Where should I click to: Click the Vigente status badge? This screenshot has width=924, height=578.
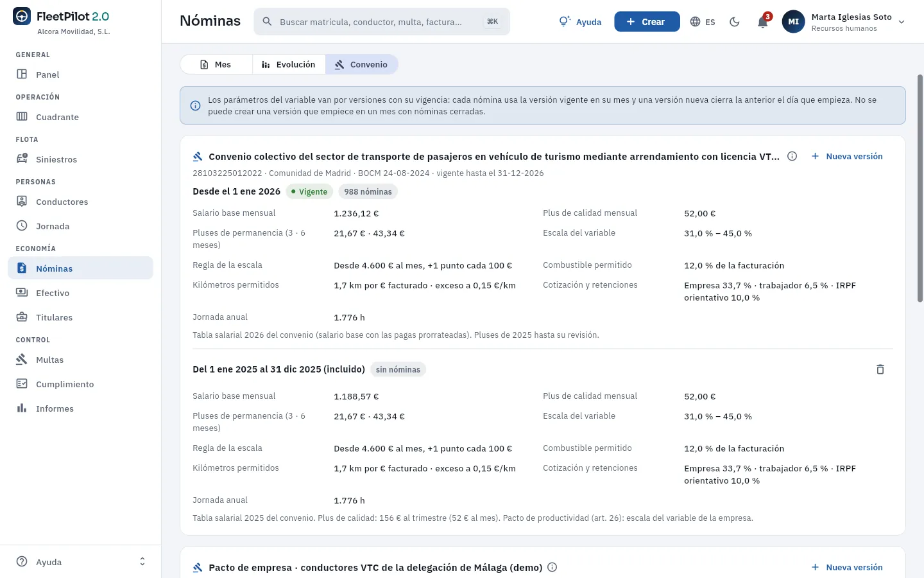click(x=309, y=191)
